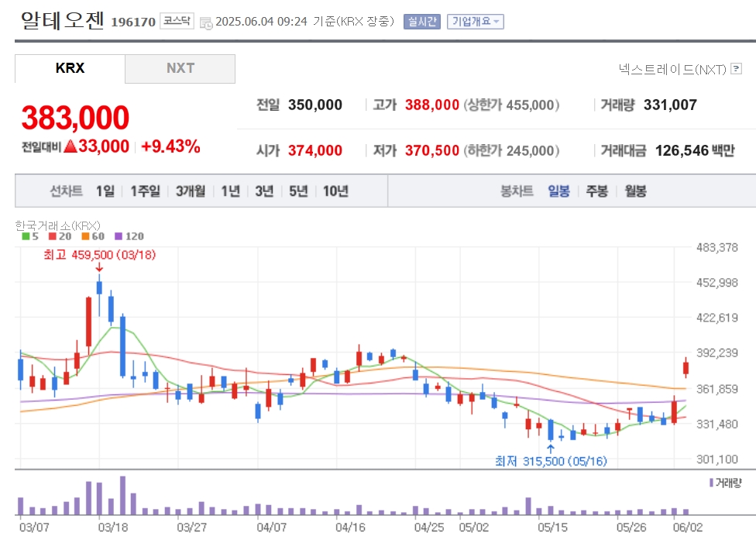
Task: Select the 월봉 monthly candle chart
Action: [x=635, y=191]
